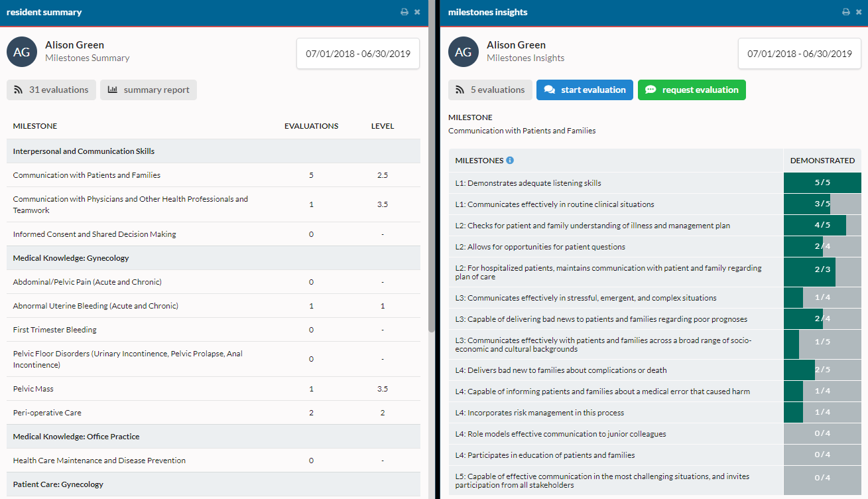Click the 2/4 bar for bad news poor prognoses
This screenshot has height=499, width=868.
pos(822,319)
